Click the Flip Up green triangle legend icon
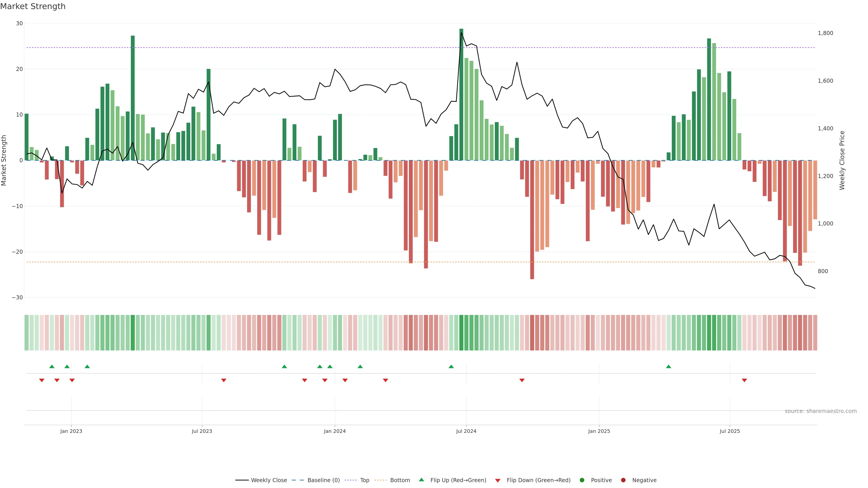Viewport: 868px width, 488px height. [421, 480]
